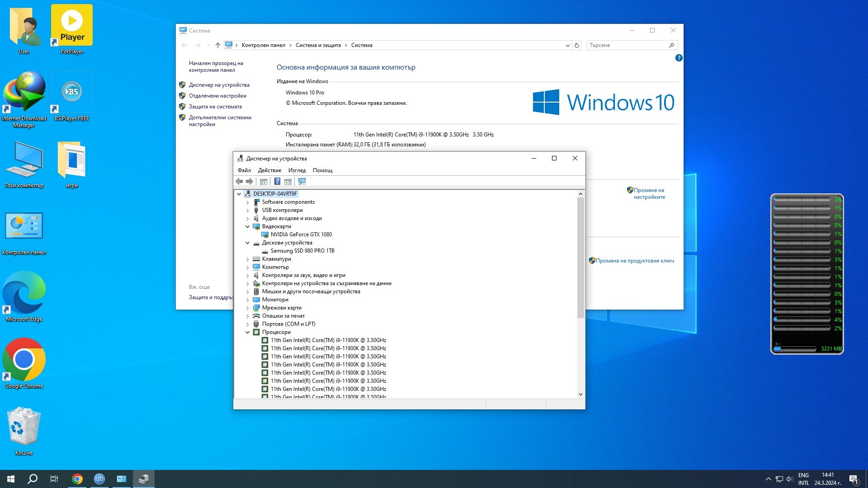The width and height of the screenshot is (868, 488).
Task: Expand the USB контролери tree item
Action: pos(247,210)
